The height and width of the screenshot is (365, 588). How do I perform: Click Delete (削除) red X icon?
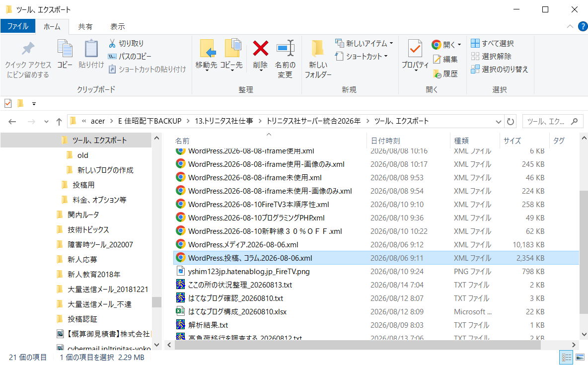[x=260, y=48]
